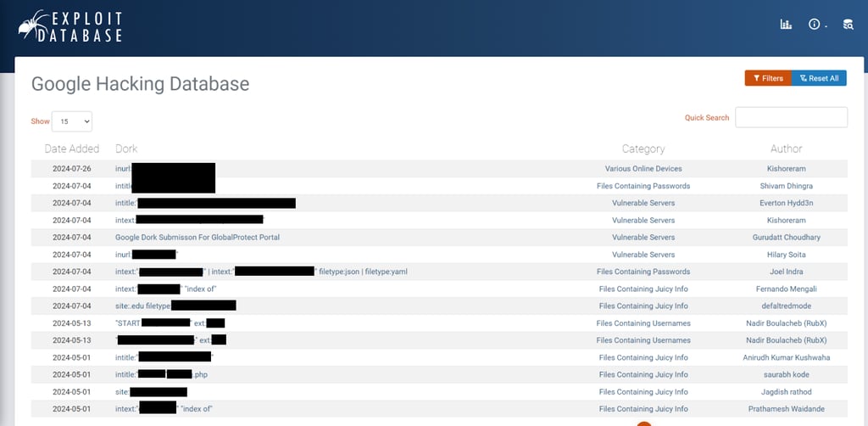Sort by the Dork column header
Screen dimensions: 868x426
pyautogui.click(x=126, y=149)
